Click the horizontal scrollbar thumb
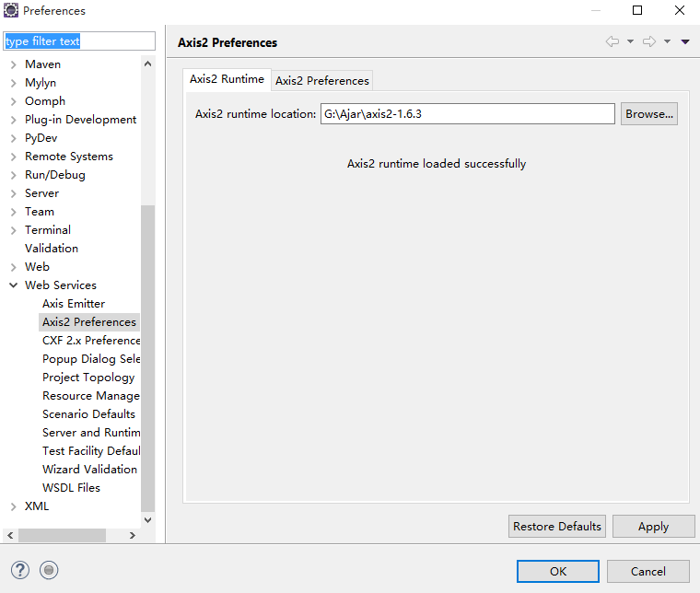Screen dimensions: 700x593 pyautogui.click(x=62, y=535)
